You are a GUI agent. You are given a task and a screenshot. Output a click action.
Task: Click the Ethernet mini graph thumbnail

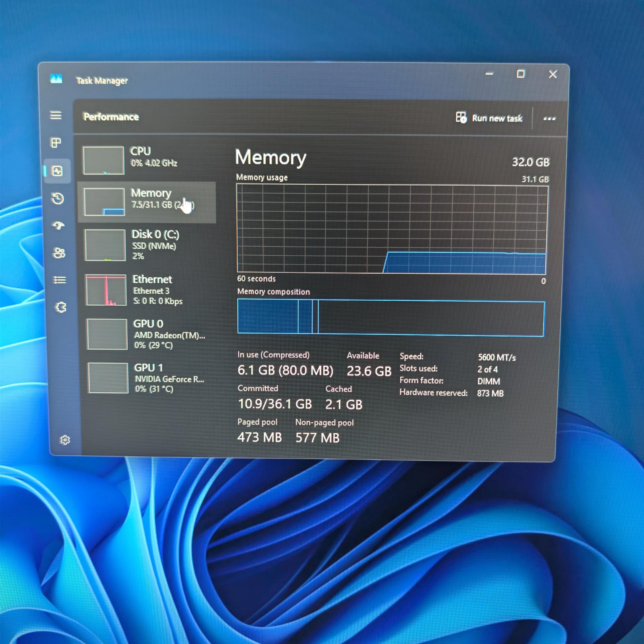pos(106,290)
